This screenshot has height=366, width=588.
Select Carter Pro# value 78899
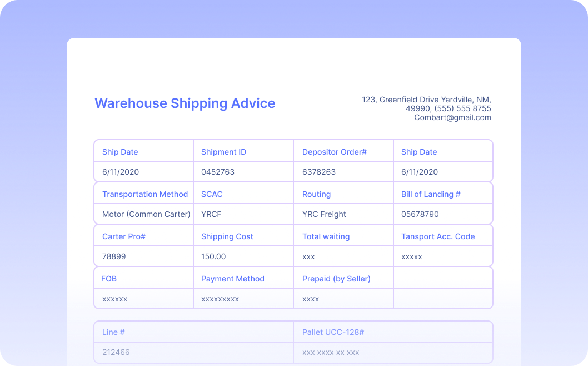click(x=114, y=256)
